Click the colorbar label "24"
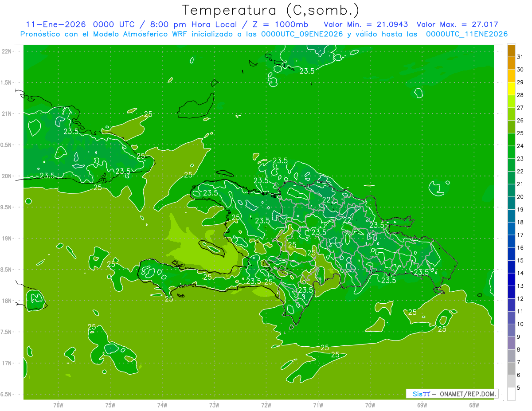 click(x=520, y=146)
